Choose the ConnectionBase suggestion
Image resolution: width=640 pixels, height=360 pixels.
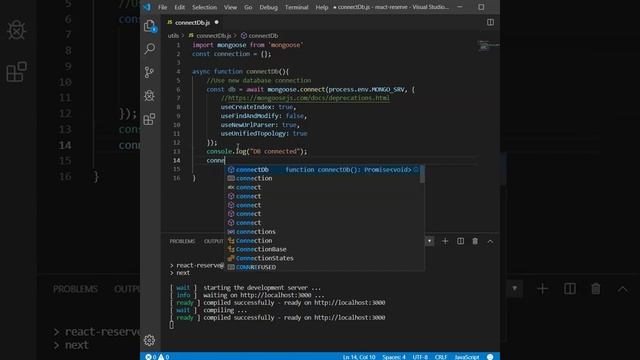(x=322, y=249)
